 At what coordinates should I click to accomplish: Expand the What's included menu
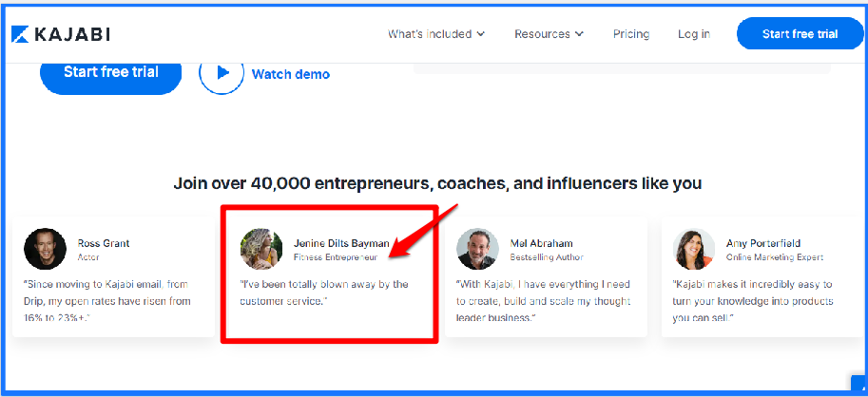click(436, 34)
